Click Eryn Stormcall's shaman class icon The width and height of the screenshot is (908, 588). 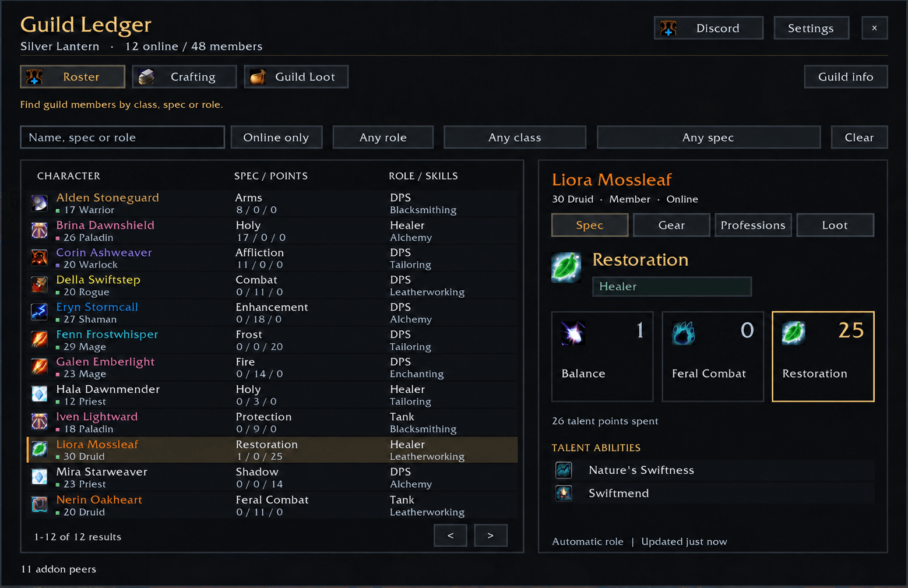tap(39, 312)
